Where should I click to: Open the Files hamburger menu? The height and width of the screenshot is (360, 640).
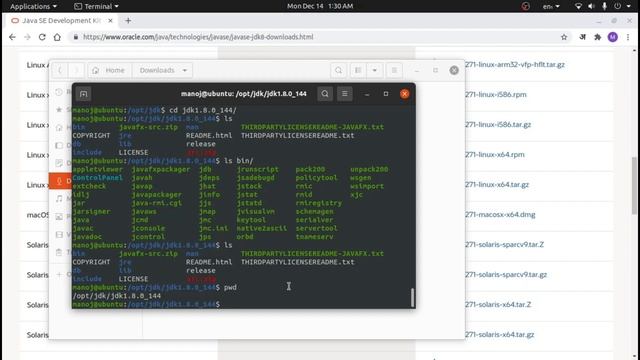394,70
